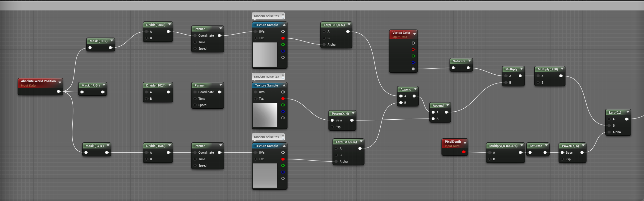Screen dimensions: 644x201
Task: Click the Alpha input pin on Lerp(-0.5,0.5,)
Action: click(x=324, y=45)
